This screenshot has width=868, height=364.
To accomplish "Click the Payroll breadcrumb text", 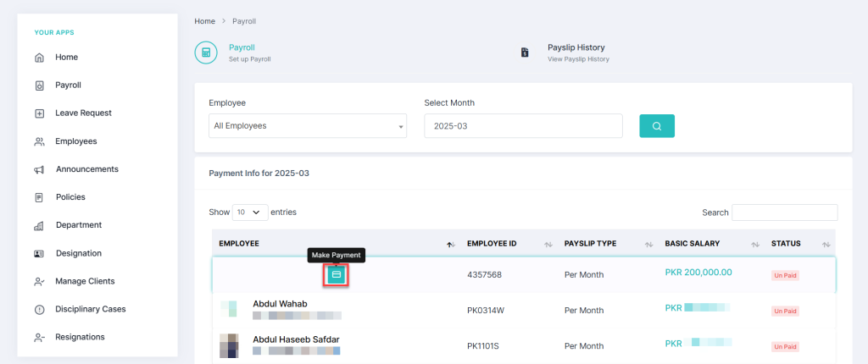I will tap(244, 21).
